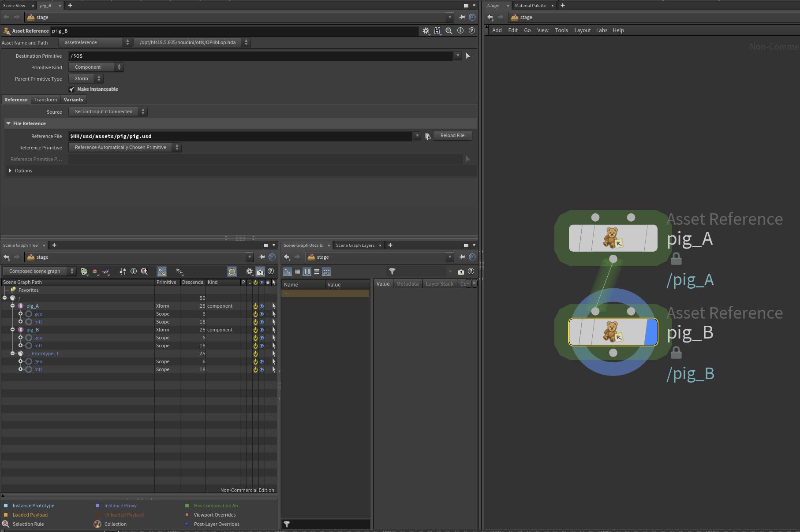Screen dimensions: 800x532
Task: Open the Reference File history dropdown arrow
Action: [x=417, y=136]
